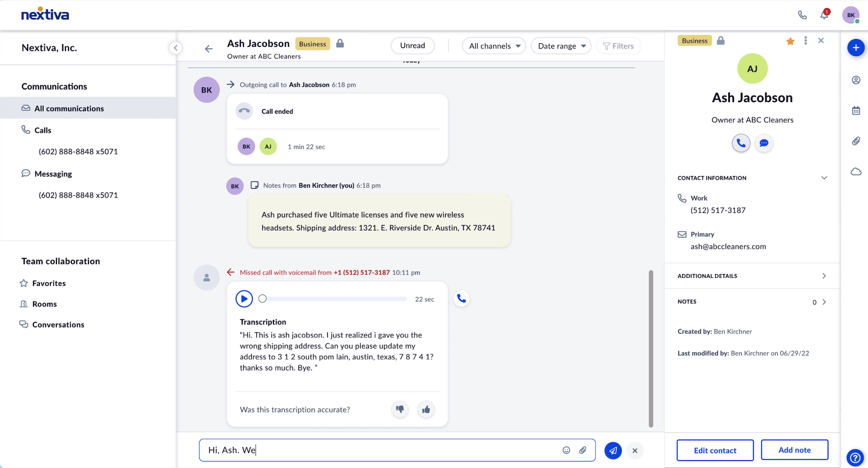868x468 pixels.
Task: Call back from the voicemail card
Action: point(461,298)
